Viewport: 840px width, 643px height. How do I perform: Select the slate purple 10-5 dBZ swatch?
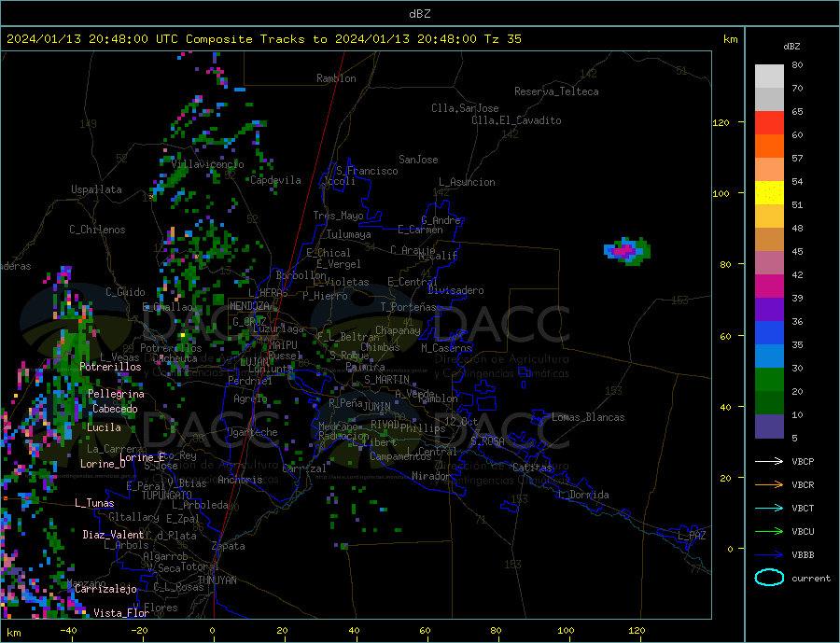click(769, 426)
